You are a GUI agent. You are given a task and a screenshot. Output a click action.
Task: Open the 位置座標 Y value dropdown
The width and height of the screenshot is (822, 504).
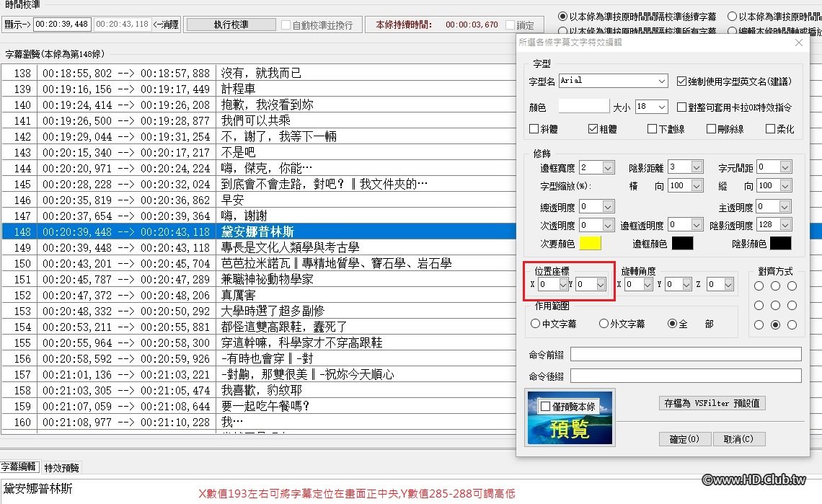[x=601, y=284]
